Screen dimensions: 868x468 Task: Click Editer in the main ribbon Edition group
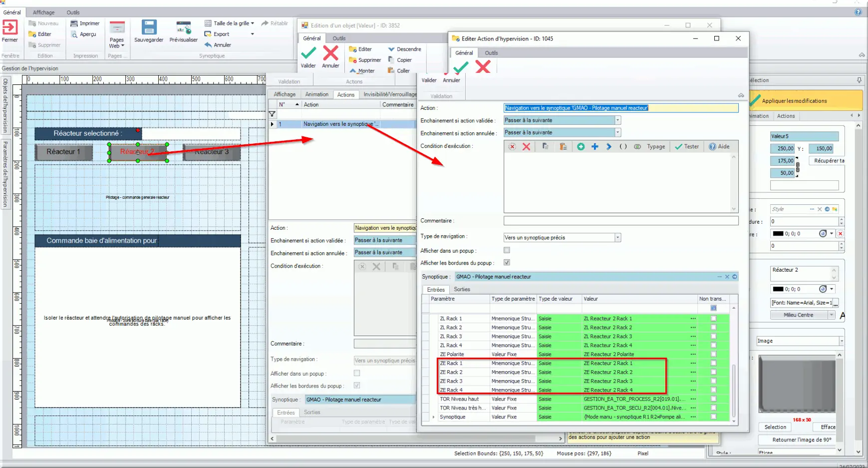click(x=40, y=34)
